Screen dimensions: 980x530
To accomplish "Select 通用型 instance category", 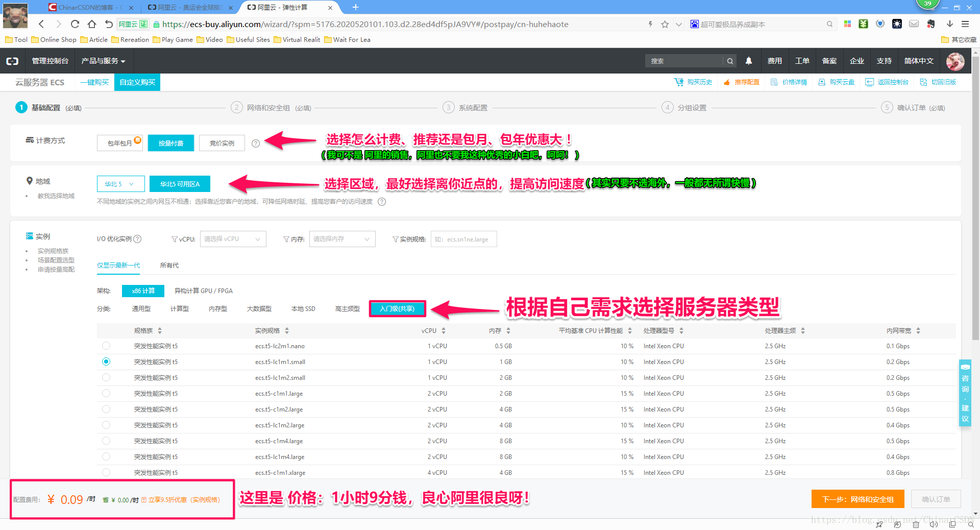I will point(141,309).
